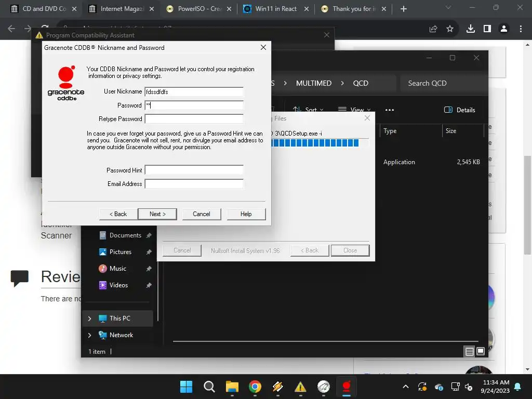Open the Explorer See more menu

click(390, 110)
